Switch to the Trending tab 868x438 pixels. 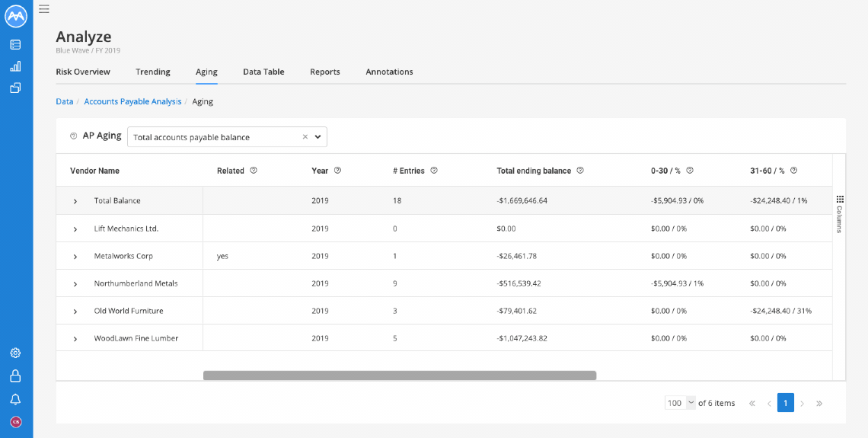[153, 72]
